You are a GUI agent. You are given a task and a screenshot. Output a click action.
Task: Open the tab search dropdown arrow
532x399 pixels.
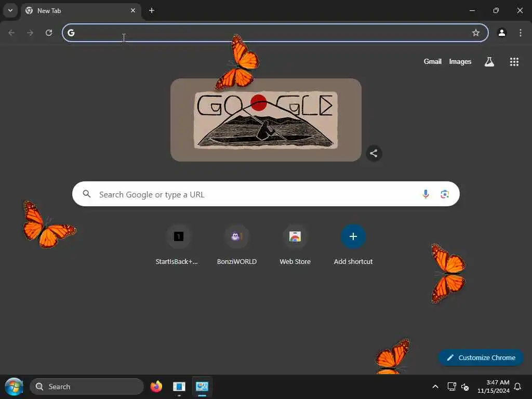[10, 10]
